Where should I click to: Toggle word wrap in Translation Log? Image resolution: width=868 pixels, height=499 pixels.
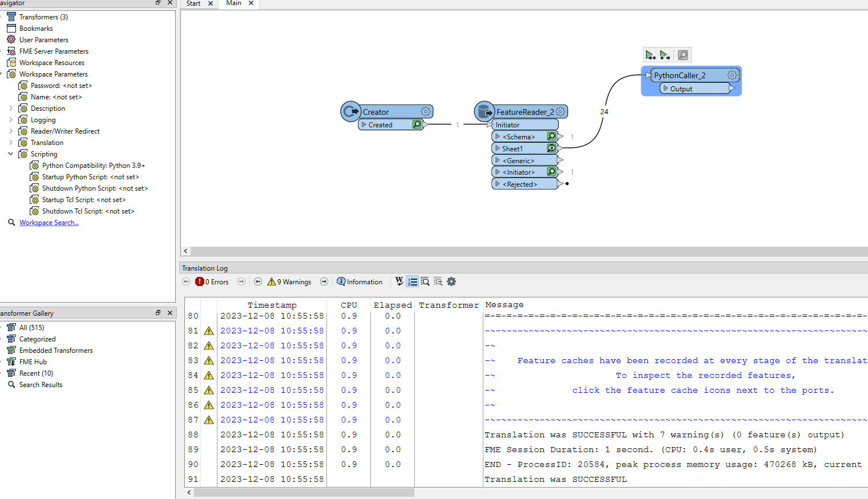coord(399,281)
